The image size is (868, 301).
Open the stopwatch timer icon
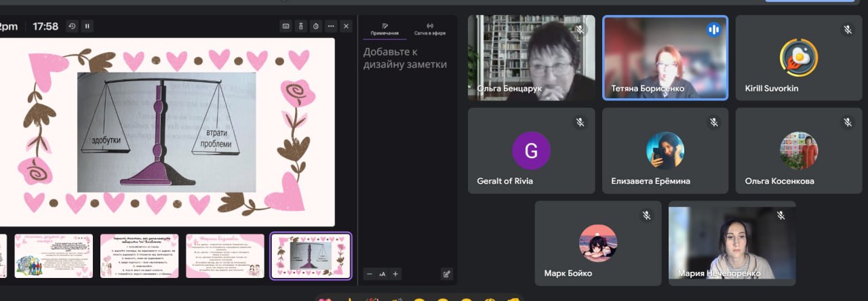(x=316, y=26)
